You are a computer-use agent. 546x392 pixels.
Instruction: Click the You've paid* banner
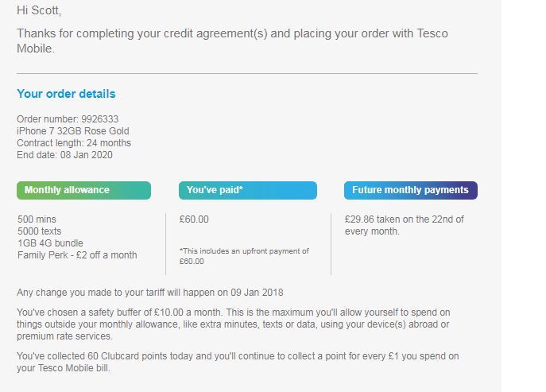(248, 190)
